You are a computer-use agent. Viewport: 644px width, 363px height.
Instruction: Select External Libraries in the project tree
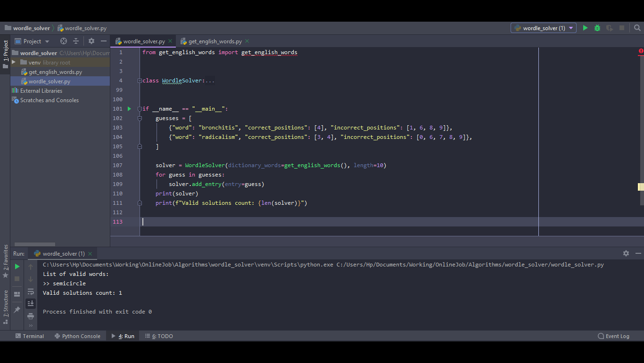41,91
